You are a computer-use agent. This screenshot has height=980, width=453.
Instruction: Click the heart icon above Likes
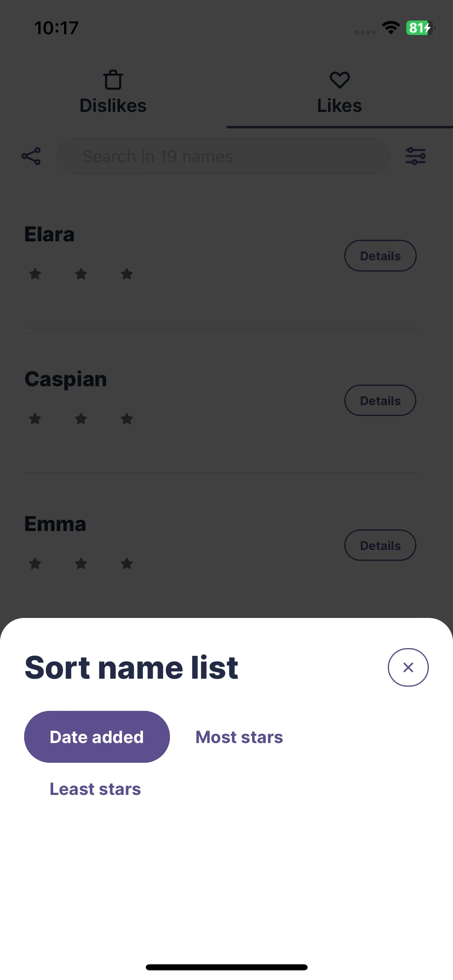point(339,80)
